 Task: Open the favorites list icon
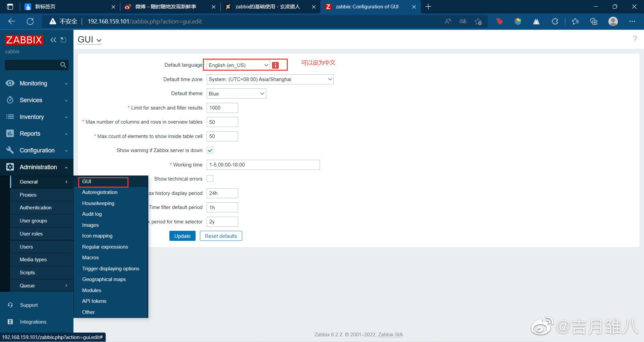575,21
